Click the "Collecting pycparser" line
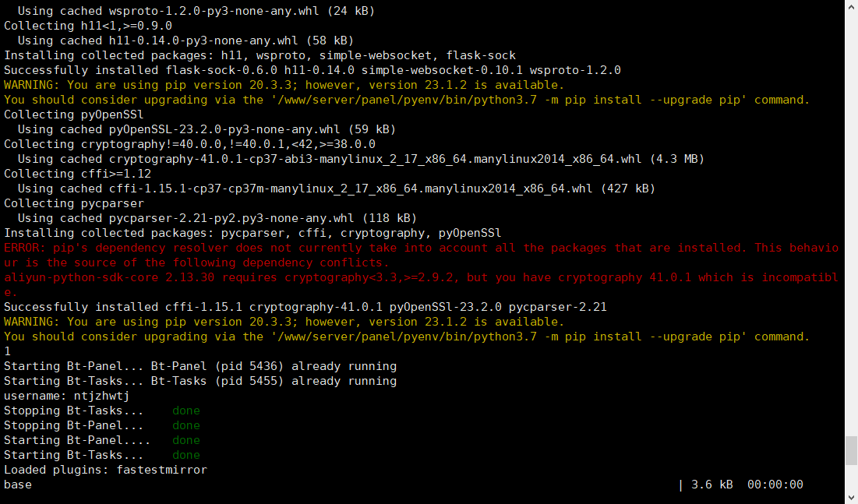 pos(74,203)
